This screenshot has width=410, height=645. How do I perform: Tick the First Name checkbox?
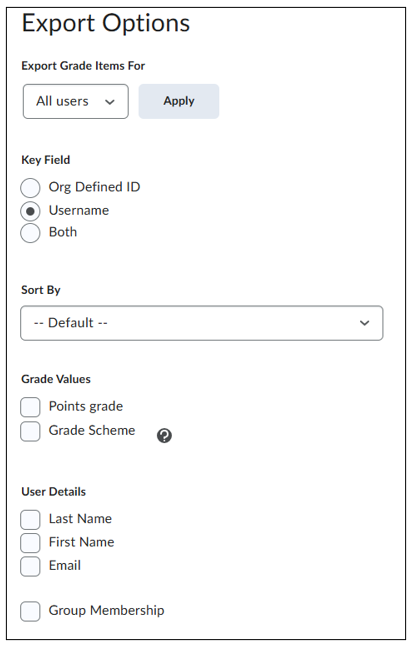pos(30,543)
